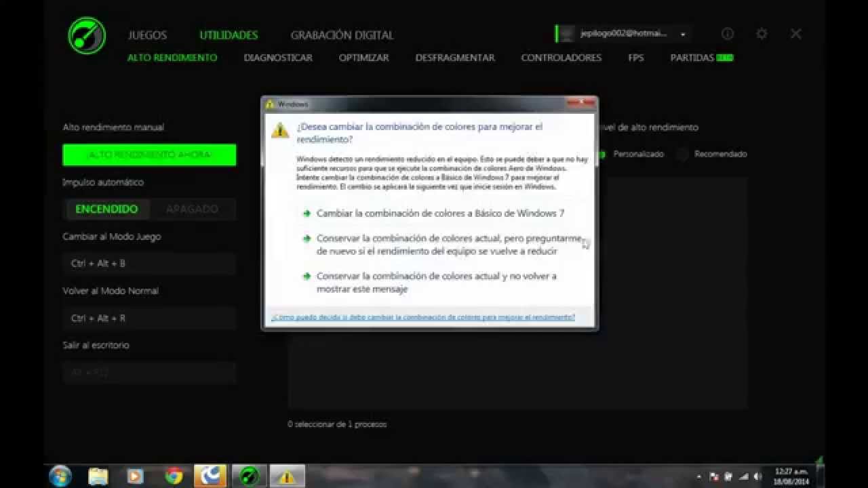Screen dimensions: 868x488
Task: Select the DESFRAGMENTAR sub-tab
Action: 455,58
